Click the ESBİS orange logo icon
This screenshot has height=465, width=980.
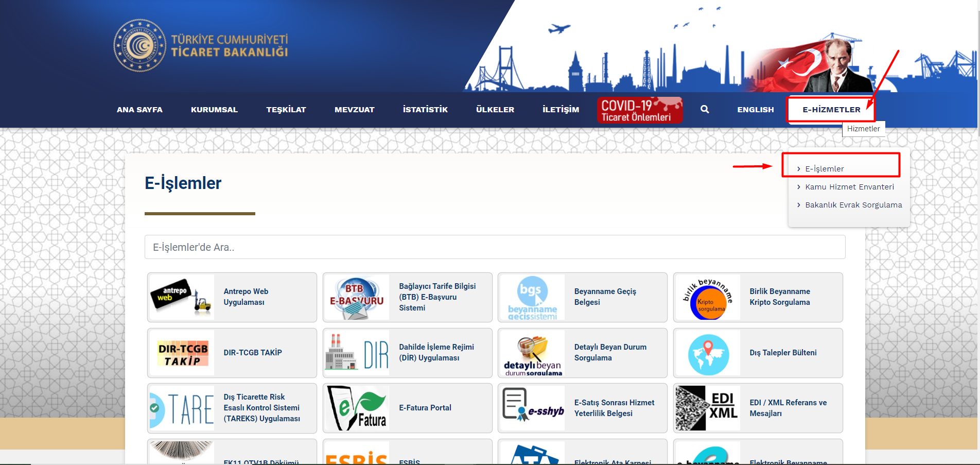357,453
